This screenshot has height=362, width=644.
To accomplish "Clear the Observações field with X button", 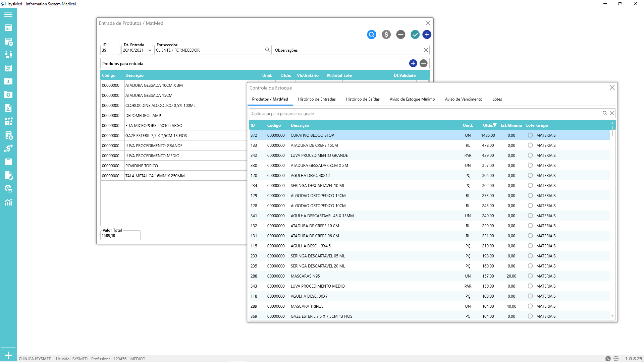I will (x=425, y=50).
